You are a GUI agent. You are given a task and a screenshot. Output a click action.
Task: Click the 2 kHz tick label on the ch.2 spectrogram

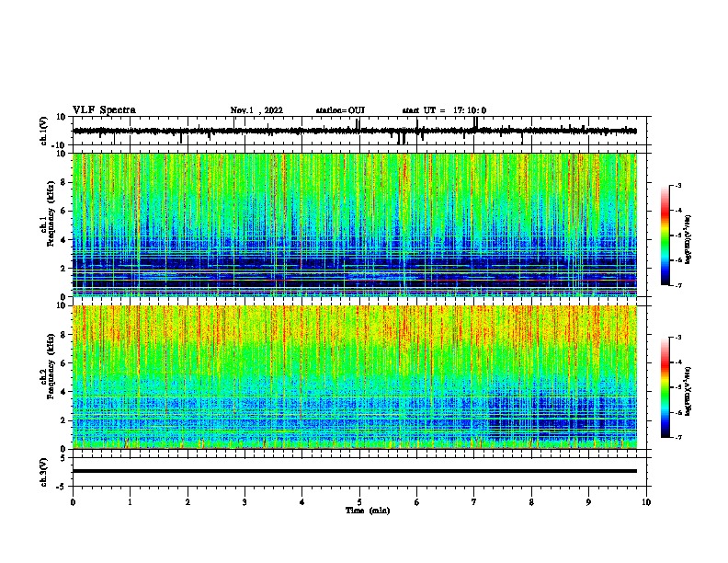63,420
